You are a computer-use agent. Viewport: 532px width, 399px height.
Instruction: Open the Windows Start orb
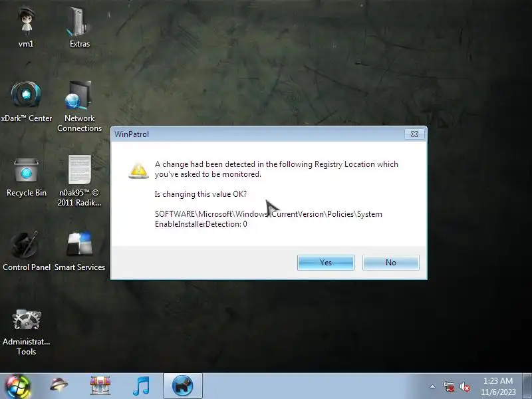click(18, 386)
